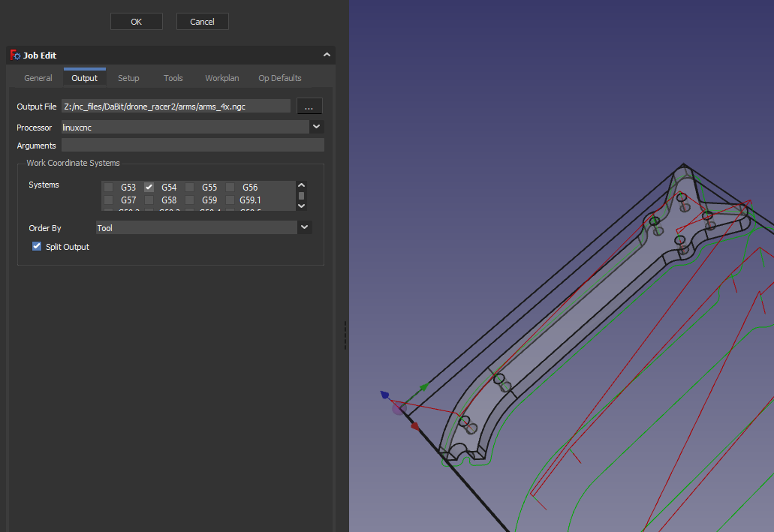This screenshot has height=532, width=774.
Task: Enable the G55 coordinate system checkbox
Action: tap(189, 187)
